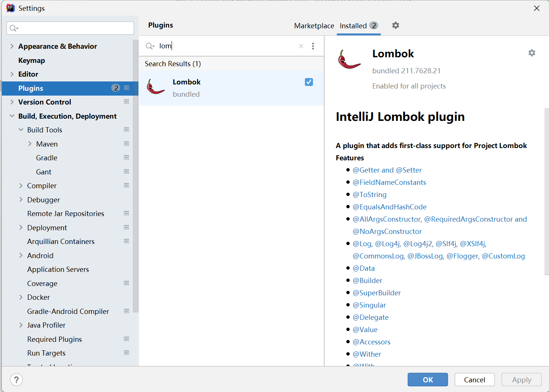Click project-level icon next to Gradle-Android Compiler
549x392 pixels.
(x=127, y=311)
